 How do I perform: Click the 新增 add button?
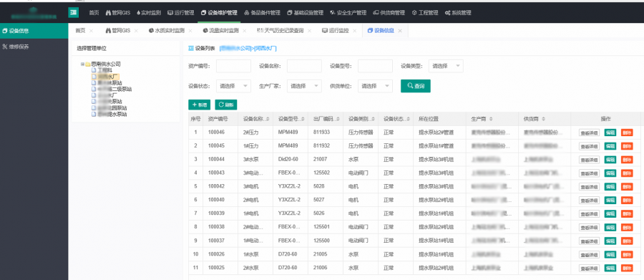pyautogui.click(x=199, y=105)
